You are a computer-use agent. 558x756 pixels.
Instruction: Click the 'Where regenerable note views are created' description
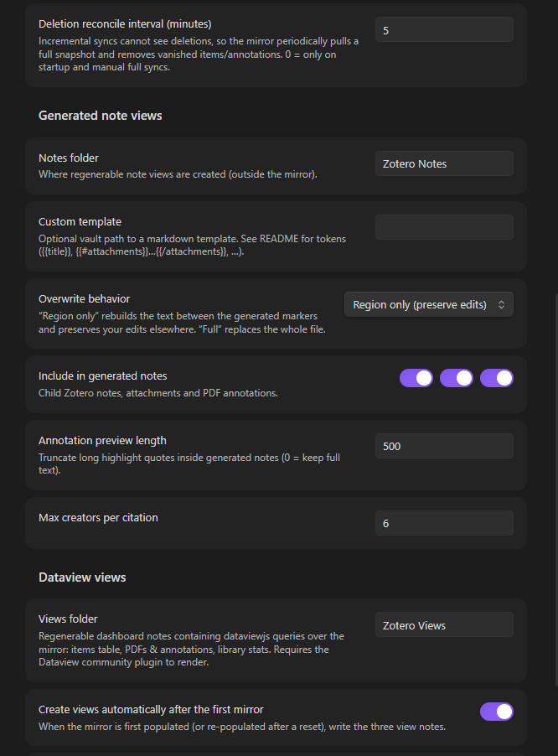click(178, 174)
